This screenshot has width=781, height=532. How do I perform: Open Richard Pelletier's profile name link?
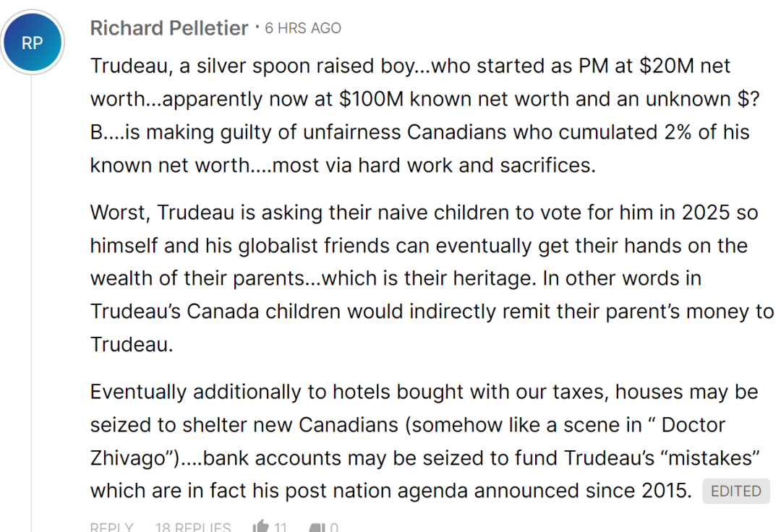(168, 28)
